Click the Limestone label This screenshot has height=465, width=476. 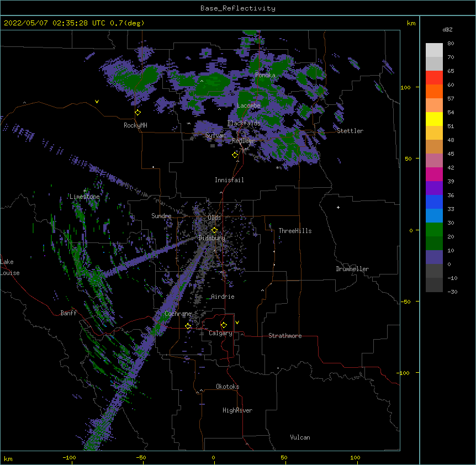pos(84,197)
